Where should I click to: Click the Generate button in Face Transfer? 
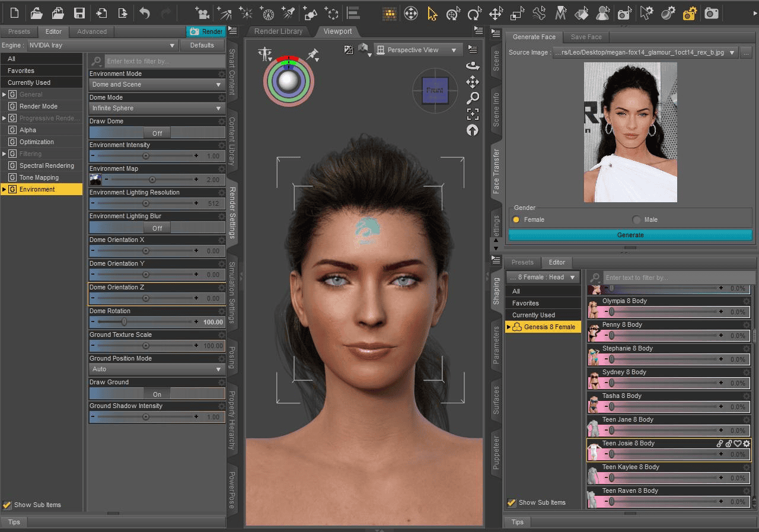point(630,235)
